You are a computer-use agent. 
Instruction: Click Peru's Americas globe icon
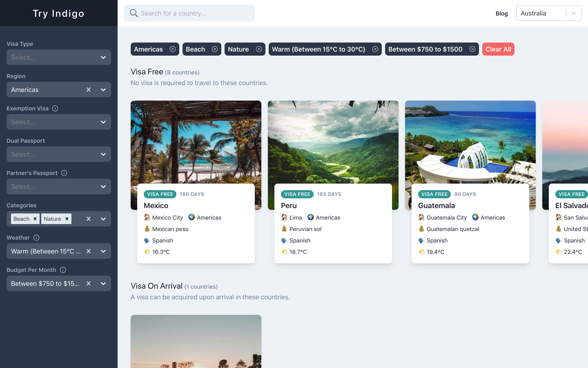tap(310, 217)
